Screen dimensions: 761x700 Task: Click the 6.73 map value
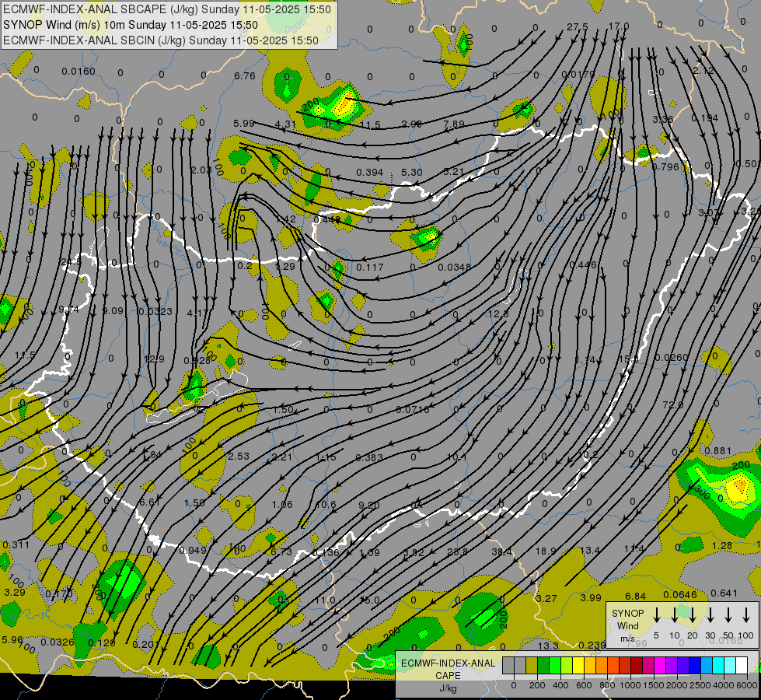[281, 552]
